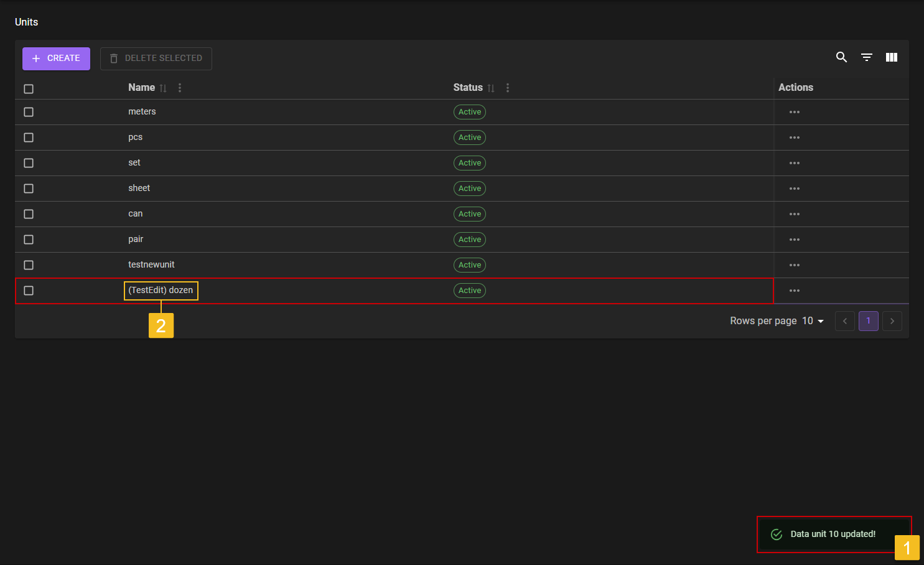Image resolution: width=924 pixels, height=565 pixels.
Task: Open Name column options menu
Action: click(180, 88)
